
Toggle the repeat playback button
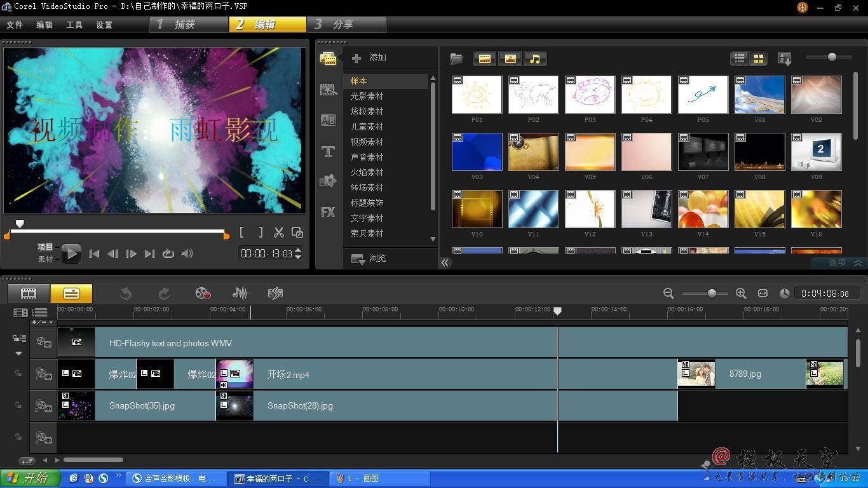point(168,254)
